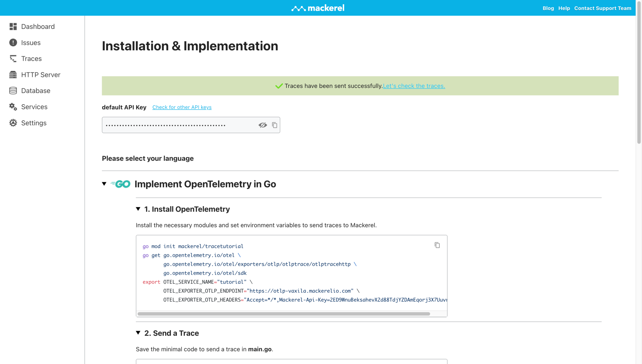Open Services page

point(34,107)
